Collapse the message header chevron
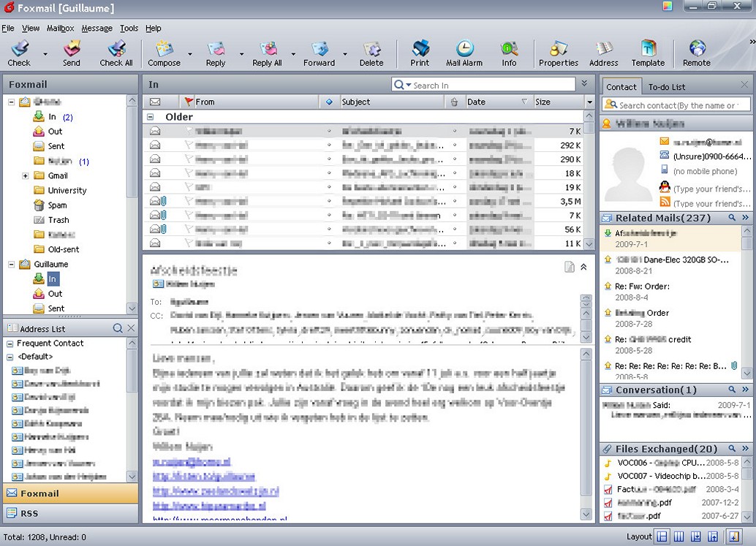 click(x=583, y=267)
